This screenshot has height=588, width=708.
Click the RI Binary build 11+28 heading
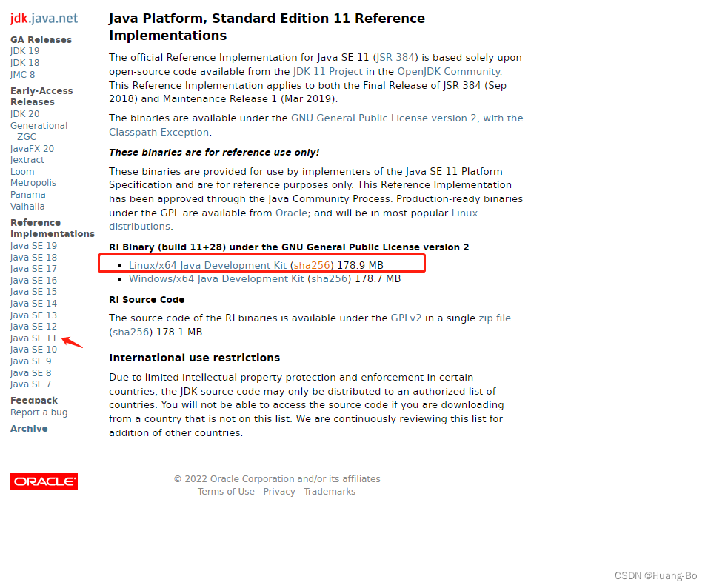(289, 247)
